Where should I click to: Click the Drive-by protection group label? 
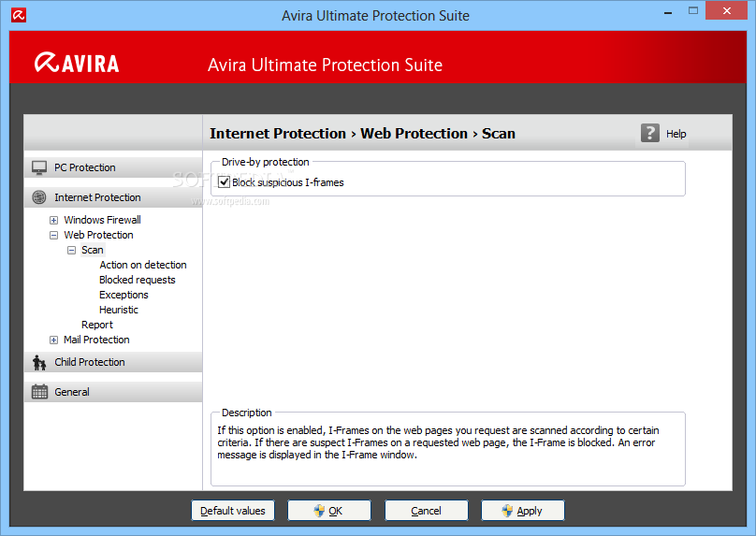pyautogui.click(x=265, y=162)
